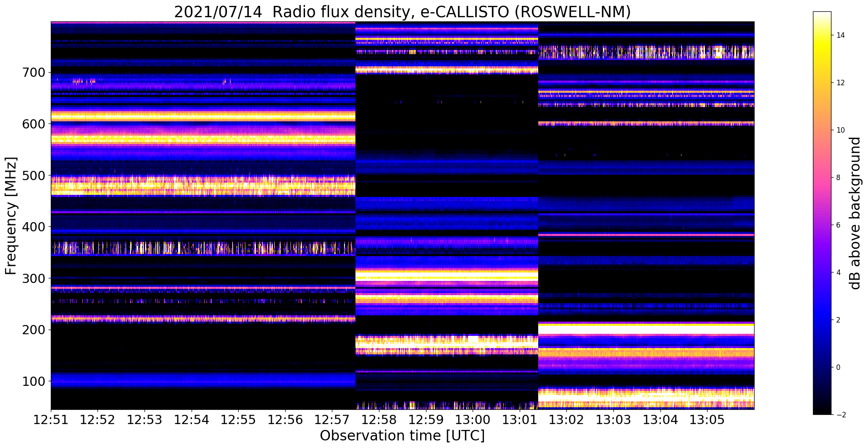Click the 12:59 time tick label
868x448 pixels.
point(426,419)
